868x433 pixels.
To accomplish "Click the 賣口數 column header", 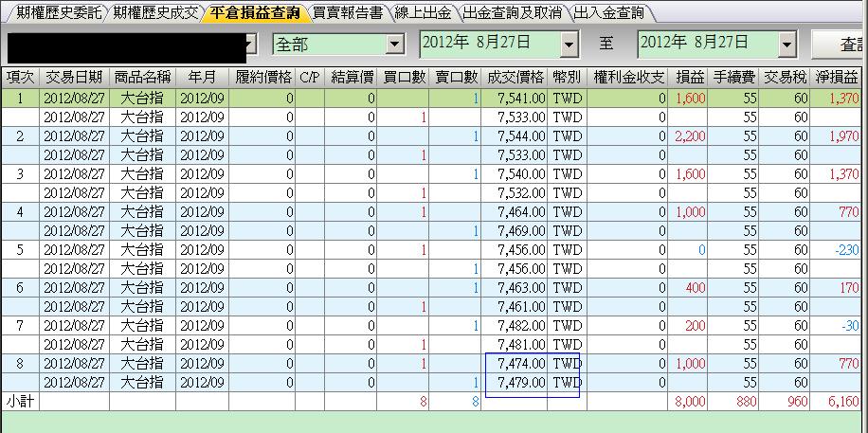I will point(455,78).
